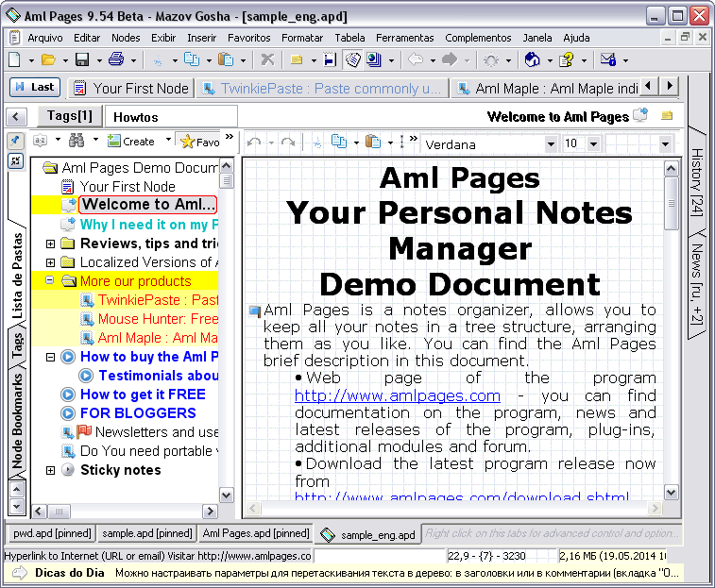Select Newsletters and use node
715x588 pixels.
[157, 431]
